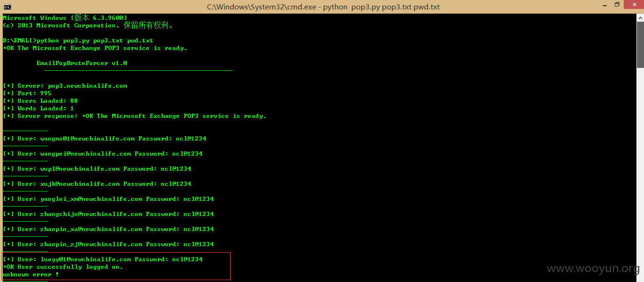Image resolution: width=644 pixels, height=282 pixels.
Task: Close the cmd.exe window
Action: click(x=633, y=5)
